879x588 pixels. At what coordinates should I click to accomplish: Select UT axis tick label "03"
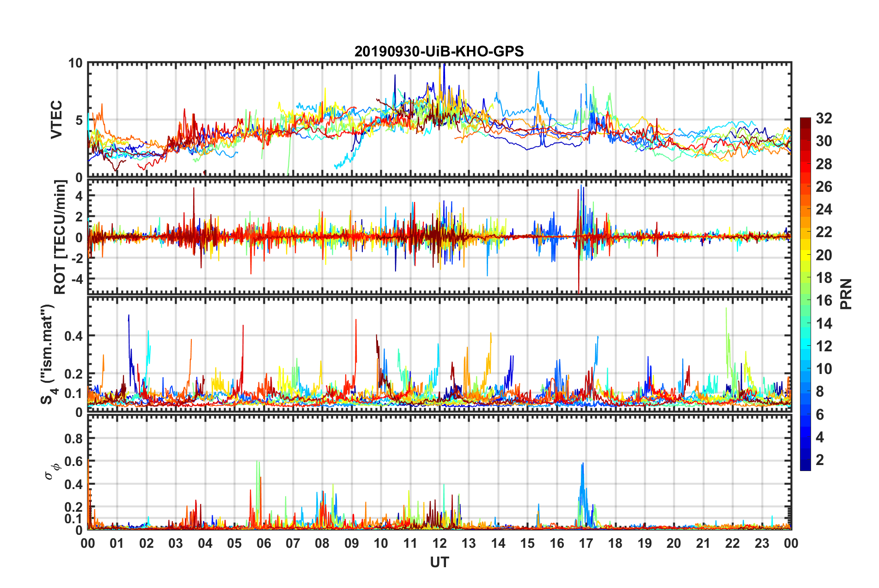(176, 543)
